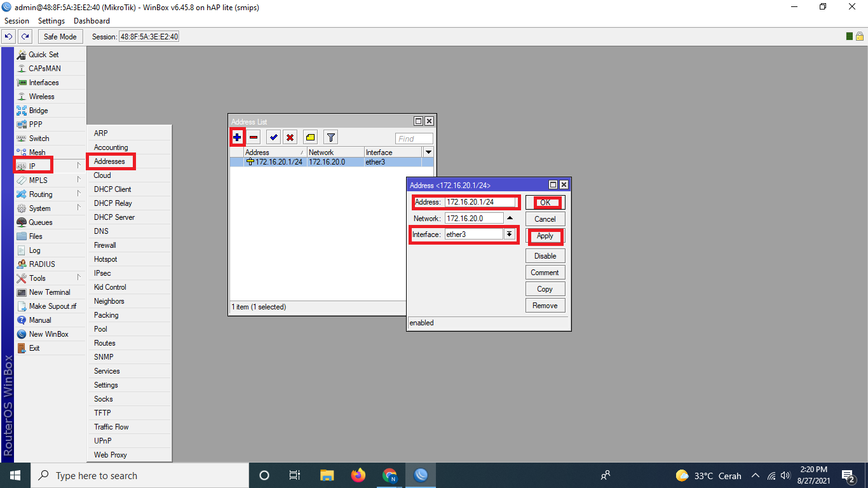The image size is (868, 488).
Task: Click the Session address field
Action: coord(149,37)
